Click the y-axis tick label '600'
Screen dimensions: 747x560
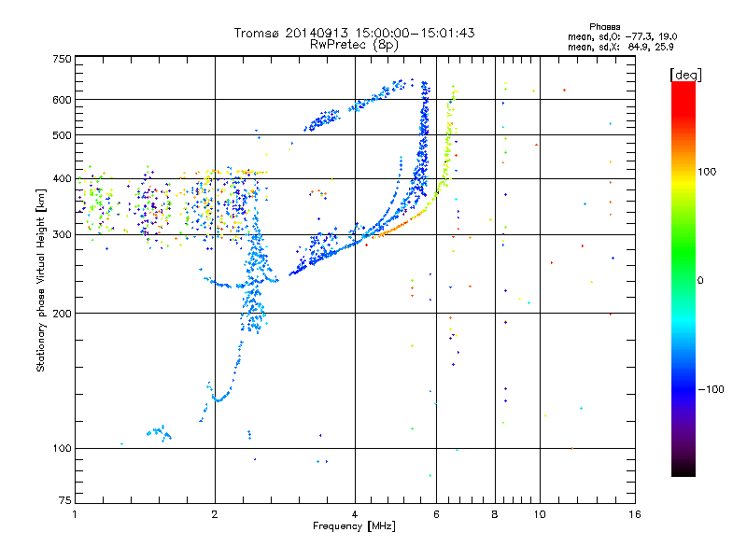coord(62,100)
